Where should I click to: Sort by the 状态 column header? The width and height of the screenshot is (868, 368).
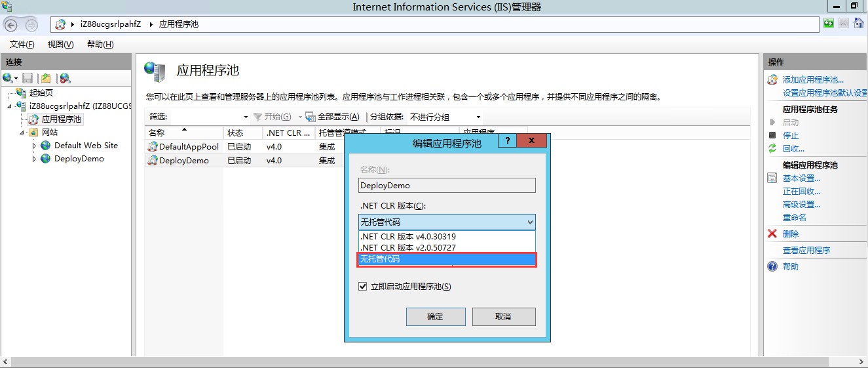[x=243, y=133]
